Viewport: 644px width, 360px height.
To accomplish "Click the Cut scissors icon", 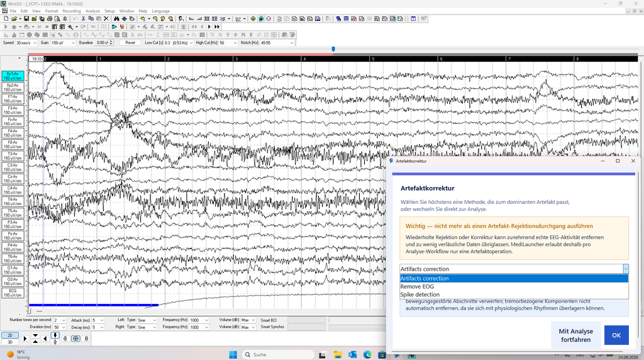I will point(84,18).
